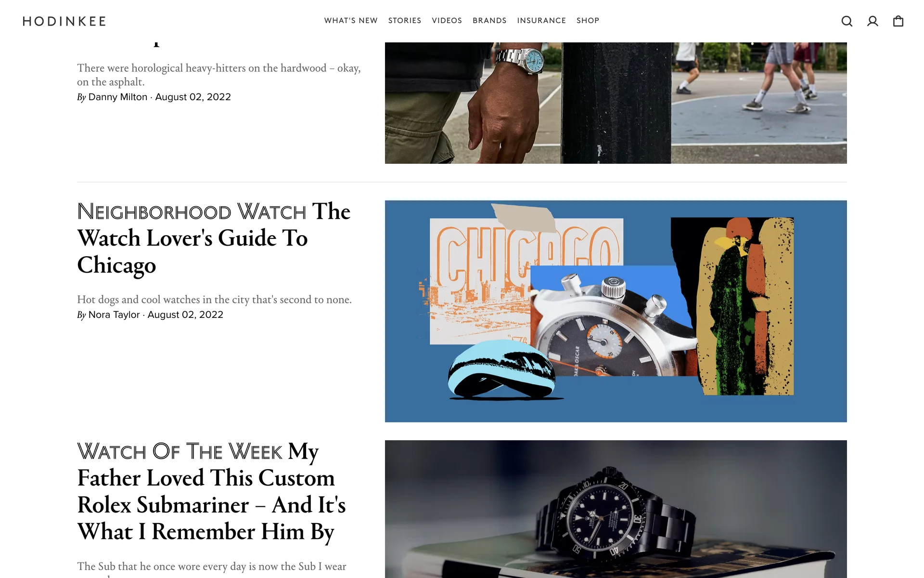Open the Insurance menu item
The height and width of the screenshot is (578, 924).
(541, 21)
